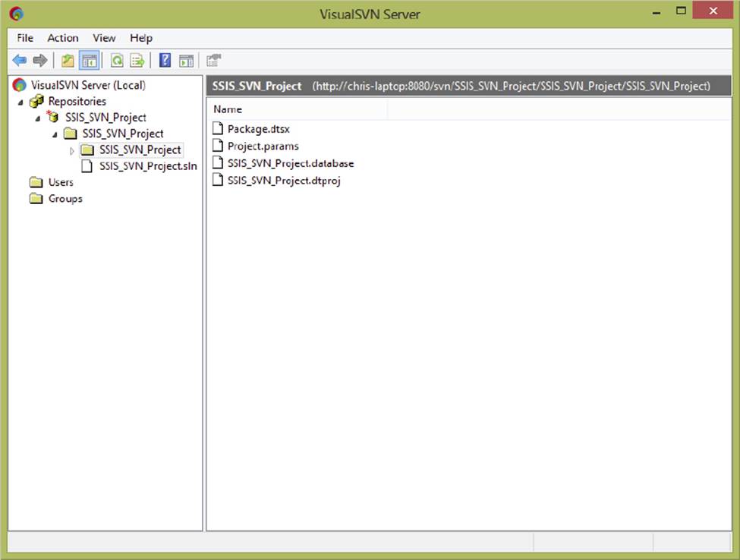Select the Users tree item
The width and height of the screenshot is (740, 560).
(61, 182)
